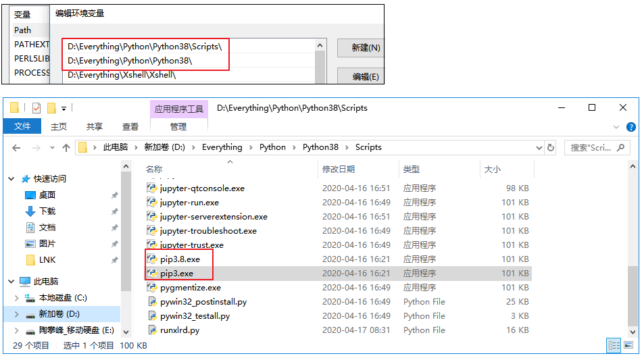Click the pip3.exe file icon
This screenshot has width=644, height=360.
point(152,273)
